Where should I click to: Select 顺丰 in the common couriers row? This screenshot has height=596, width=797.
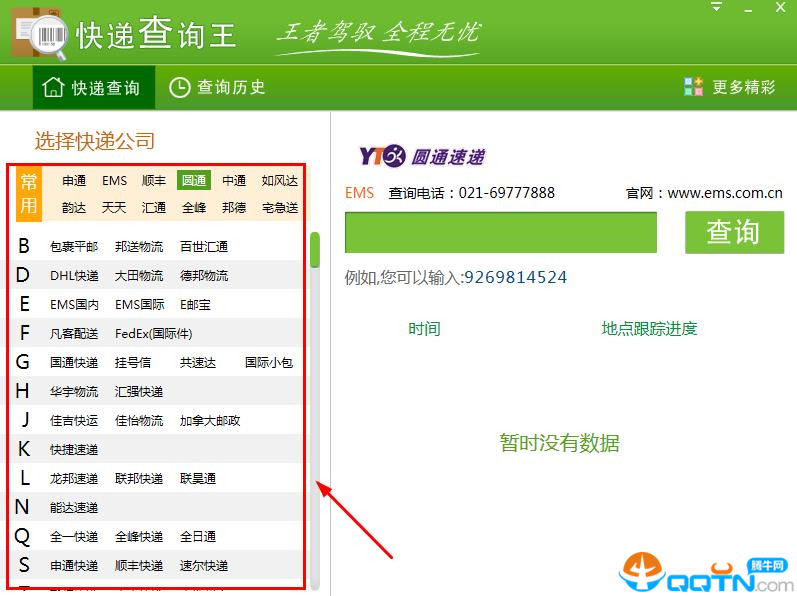pos(154,181)
